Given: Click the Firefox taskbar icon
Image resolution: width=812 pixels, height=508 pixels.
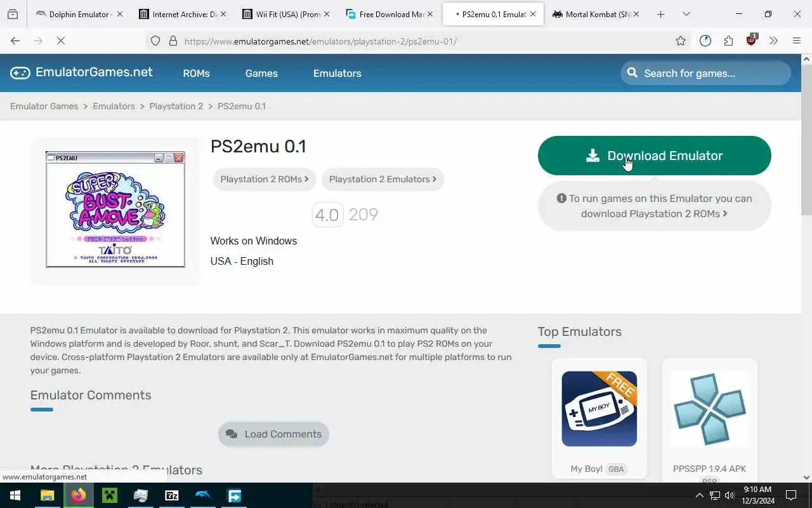Looking at the screenshot, I should tap(79, 495).
